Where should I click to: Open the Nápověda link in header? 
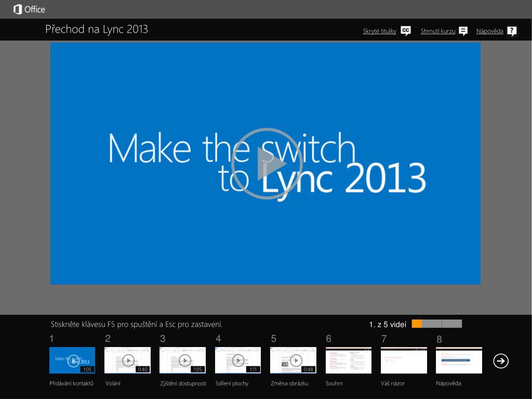click(x=489, y=31)
